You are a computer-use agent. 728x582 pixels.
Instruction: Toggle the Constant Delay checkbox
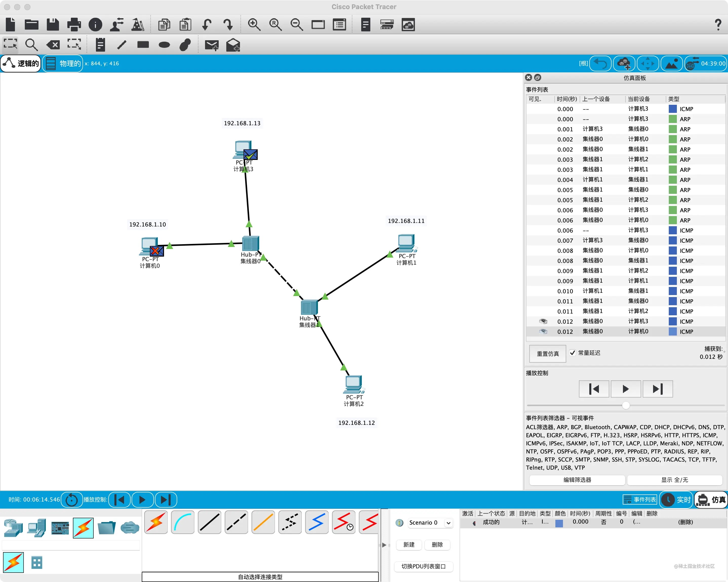pyautogui.click(x=572, y=353)
